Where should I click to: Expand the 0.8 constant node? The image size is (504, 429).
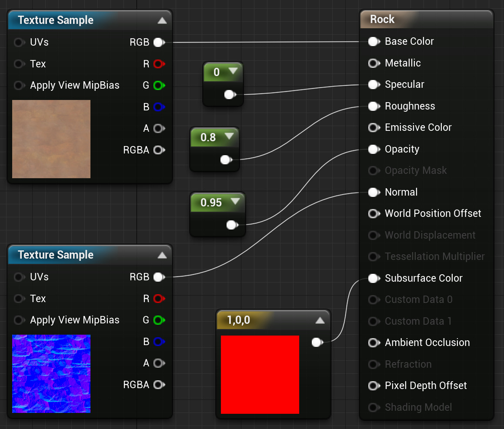(x=230, y=137)
